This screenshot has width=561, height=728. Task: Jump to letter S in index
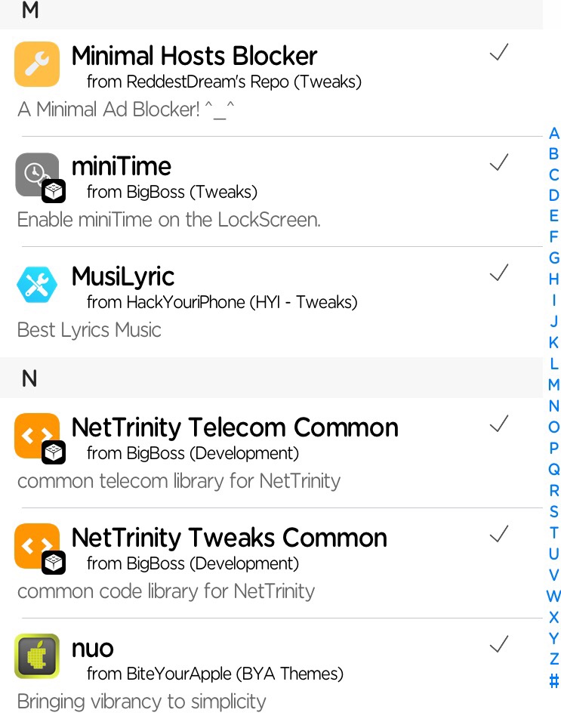point(553,512)
